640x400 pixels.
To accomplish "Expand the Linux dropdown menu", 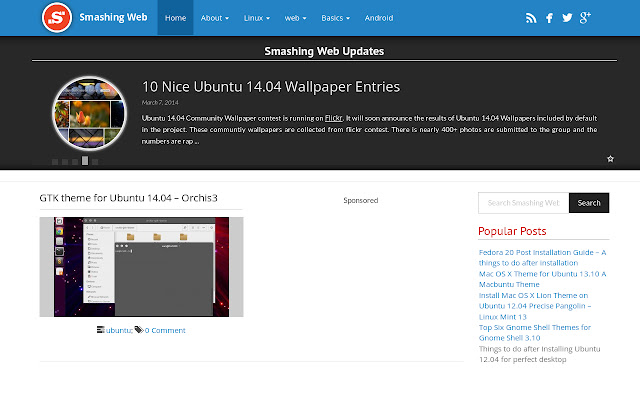I will (x=257, y=18).
